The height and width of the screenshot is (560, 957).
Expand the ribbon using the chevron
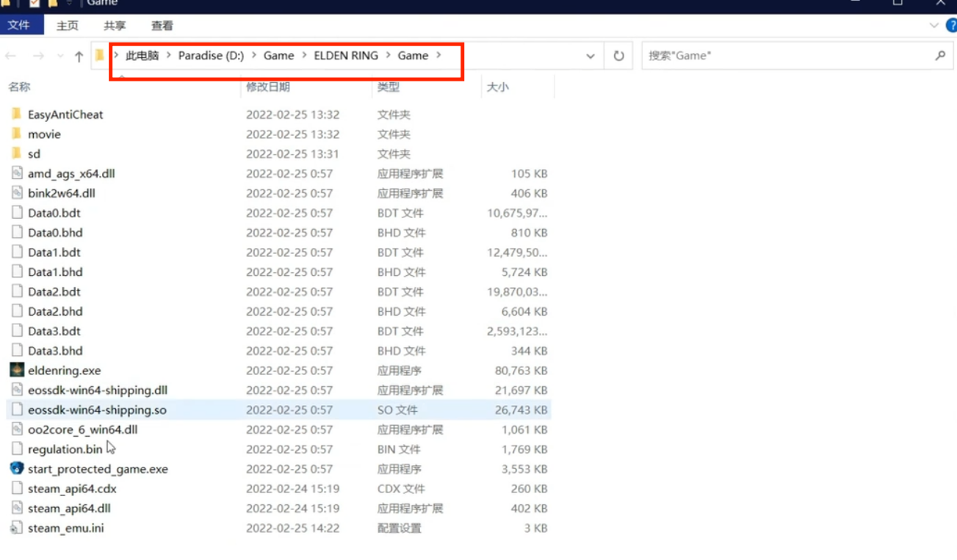[933, 26]
